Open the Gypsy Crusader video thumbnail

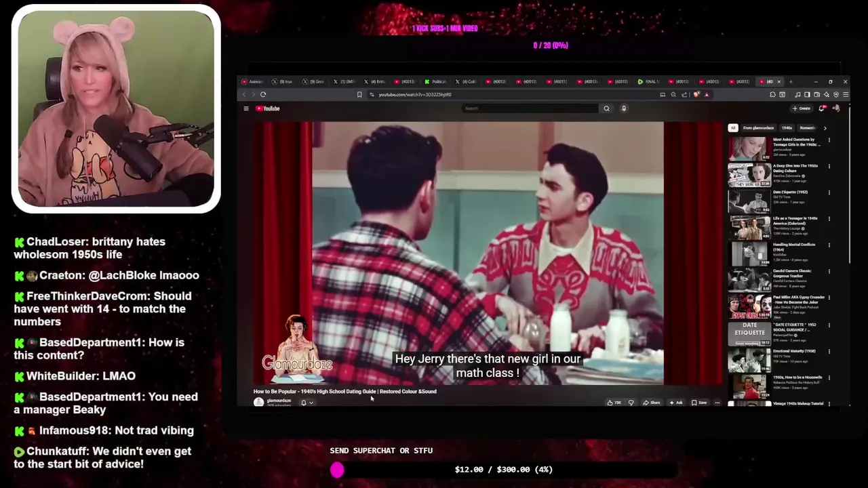coord(749,306)
